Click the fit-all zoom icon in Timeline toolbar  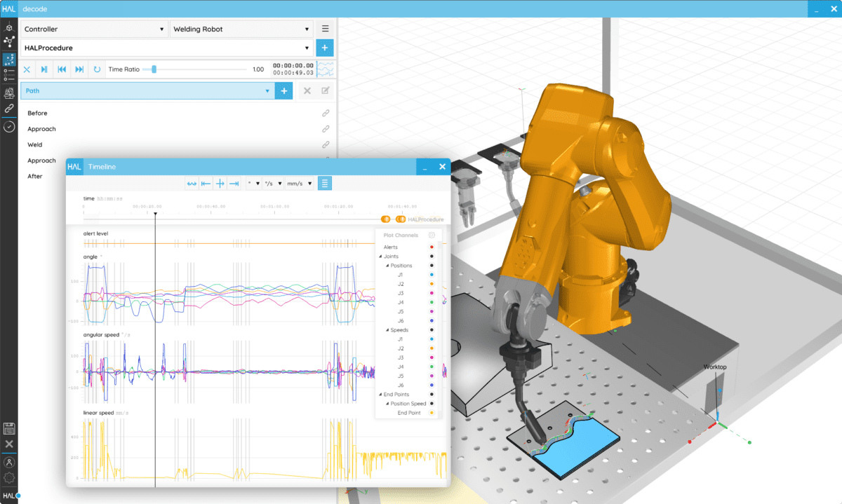coord(191,183)
